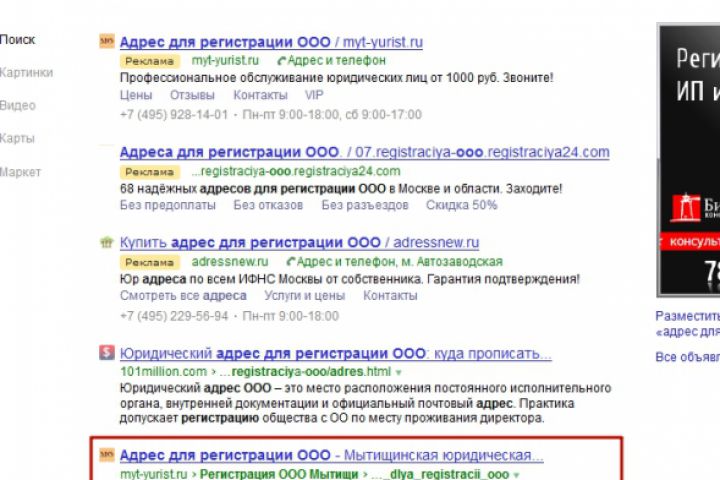Image resolution: width=720 pixels, height=480 pixels.
Task: Click the black banner ad on right
Action: tap(688, 160)
